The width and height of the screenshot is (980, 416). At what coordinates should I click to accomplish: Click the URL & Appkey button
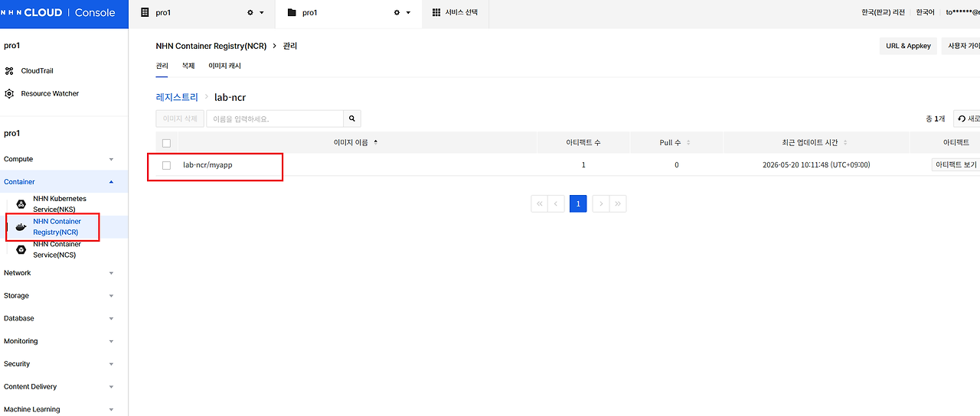point(908,46)
